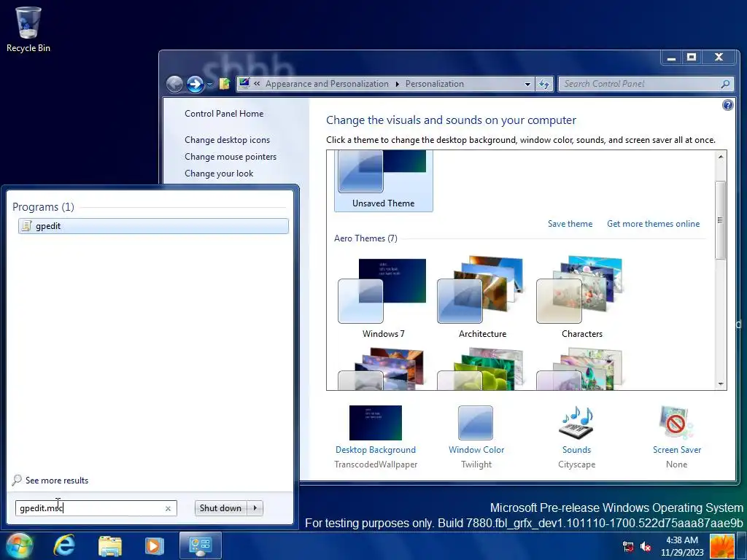The image size is (747, 560).
Task: Click the Back navigation arrow
Action: click(175, 85)
